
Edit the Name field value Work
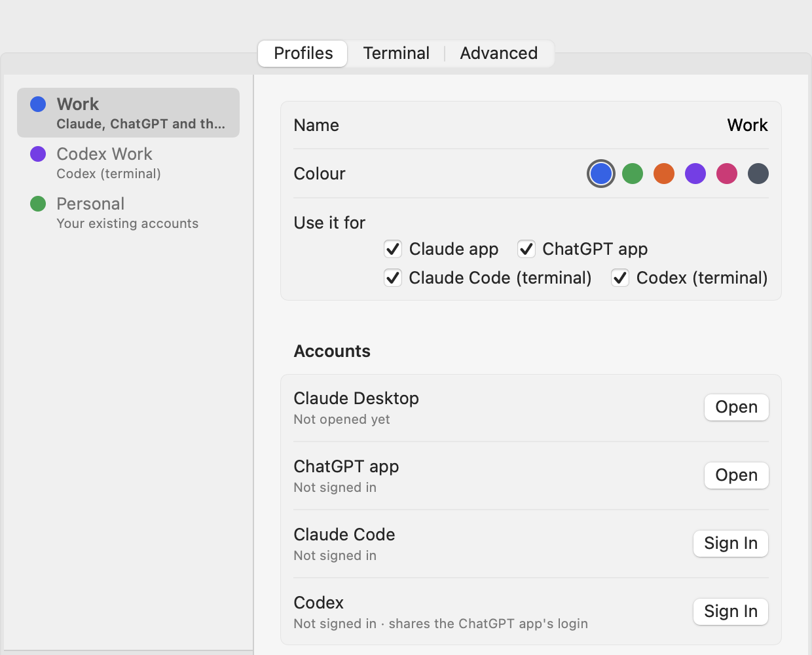pyautogui.click(x=747, y=125)
